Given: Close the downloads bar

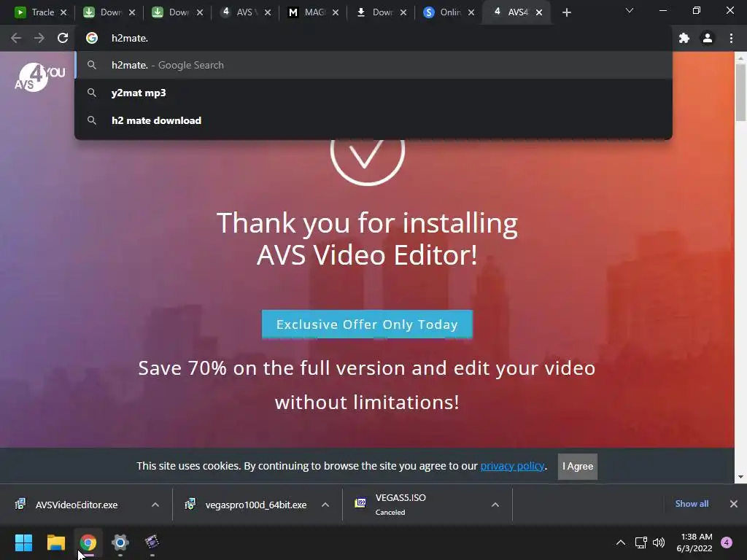Looking at the screenshot, I should point(734,504).
